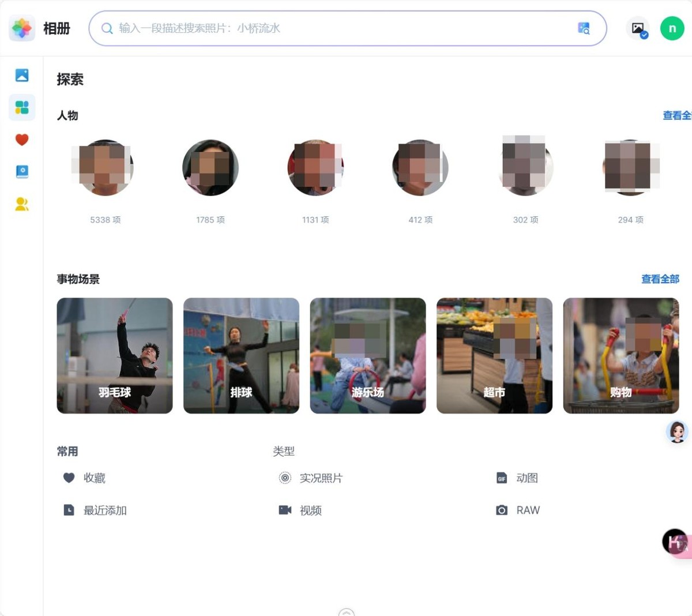This screenshot has height=616, width=692.
Task: Click the live photo icon beside 实况照片
Action: [285, 478]
